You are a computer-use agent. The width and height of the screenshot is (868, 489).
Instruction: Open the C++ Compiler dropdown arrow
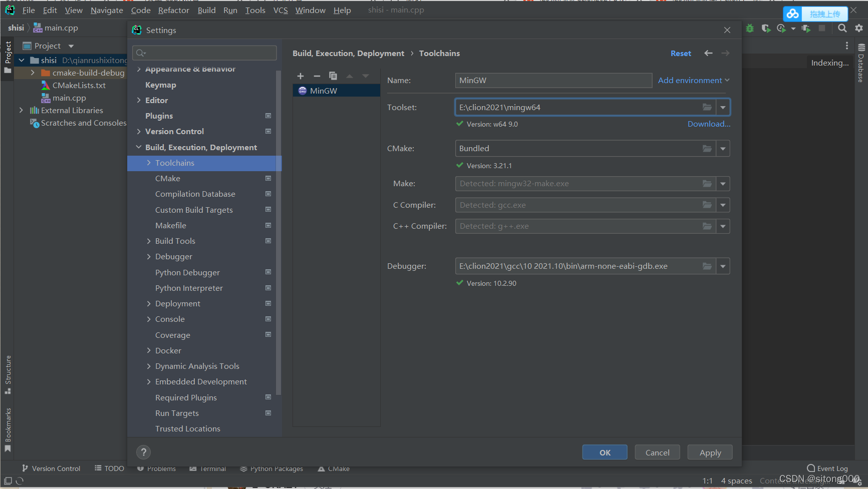pyautogui.click(x=723, y=226)
